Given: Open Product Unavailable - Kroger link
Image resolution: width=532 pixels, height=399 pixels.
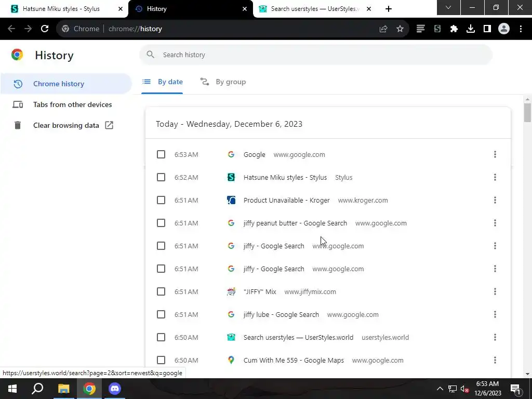Looking at the screenshot, I should coord(286,200).
